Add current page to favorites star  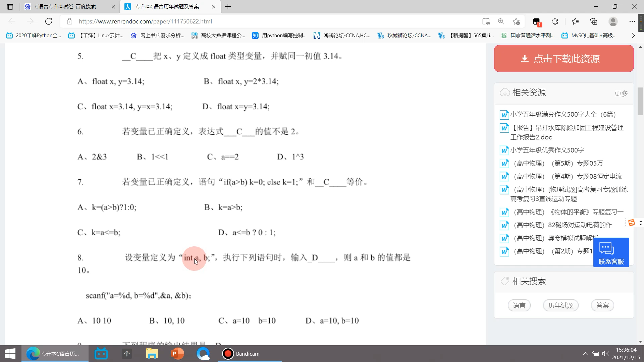pos(517,21)
